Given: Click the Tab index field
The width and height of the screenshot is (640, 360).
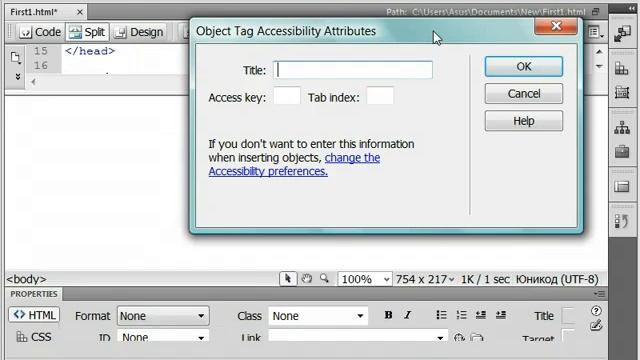Looking at the screenshot, I should (380, 96).
